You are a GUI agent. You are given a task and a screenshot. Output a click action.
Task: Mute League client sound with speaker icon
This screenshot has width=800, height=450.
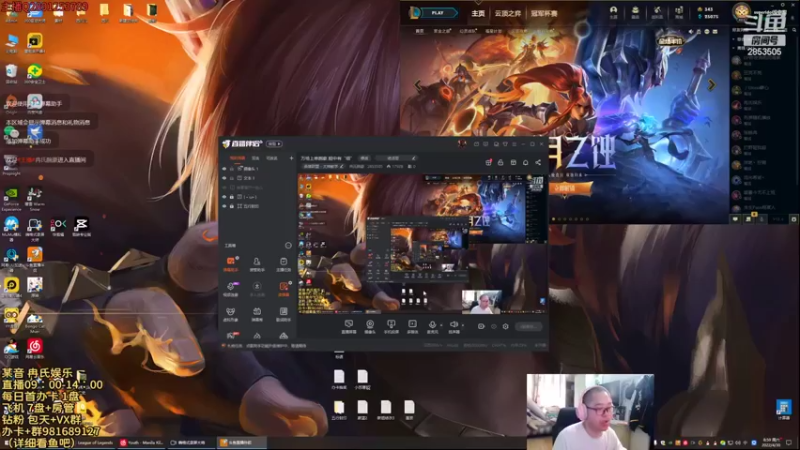tap(691, 32)
